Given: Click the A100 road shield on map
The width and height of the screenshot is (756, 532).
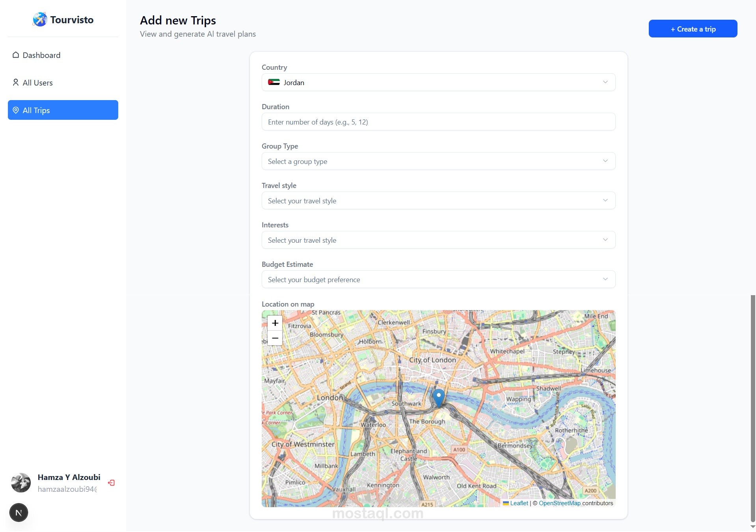Looking at the screenshot, I should tap(459, 450).
